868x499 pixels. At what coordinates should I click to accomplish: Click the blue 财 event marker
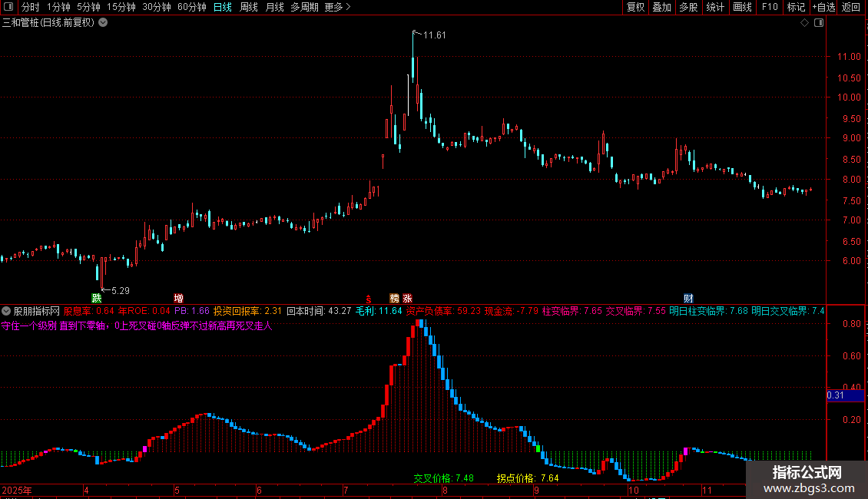coord(688,298)
